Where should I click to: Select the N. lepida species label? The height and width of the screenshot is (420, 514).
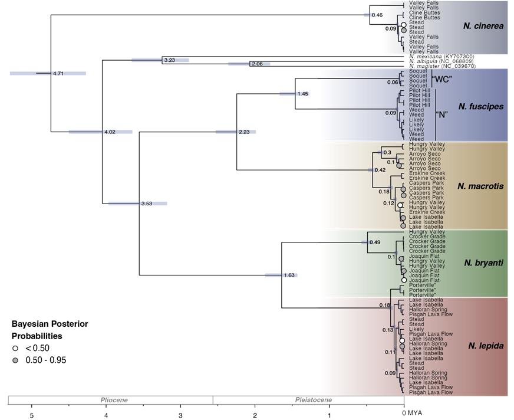483,346
